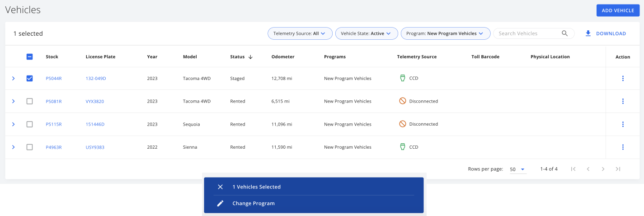Viewport: 644px width, 216px height.
Task: Sort by Stock column header
Action: click(x=52, y=57)
